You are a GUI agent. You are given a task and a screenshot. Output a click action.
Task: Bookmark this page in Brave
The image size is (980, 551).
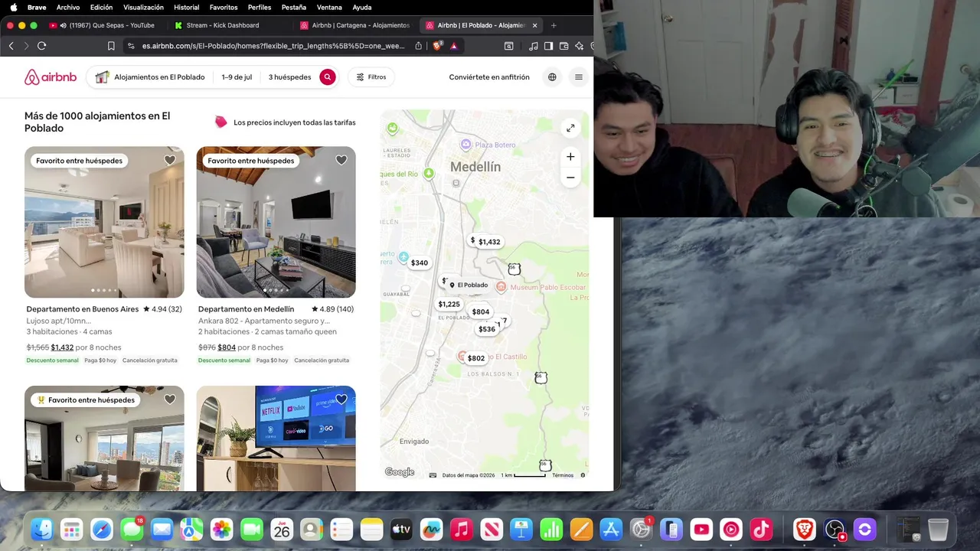(x=111, y=46)
